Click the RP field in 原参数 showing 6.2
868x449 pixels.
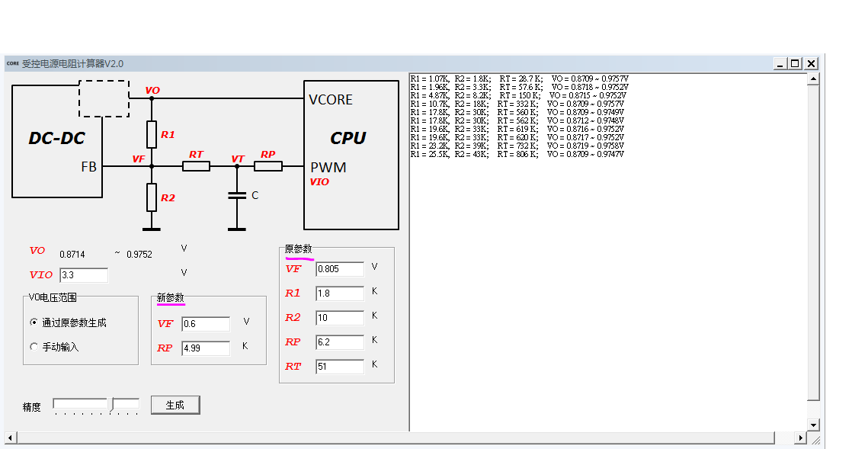point(339,342)
